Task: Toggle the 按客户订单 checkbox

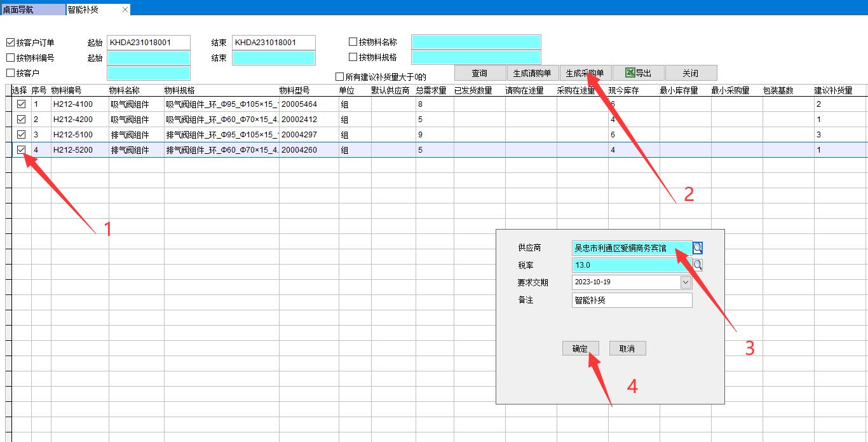Action: pos(10,43)
